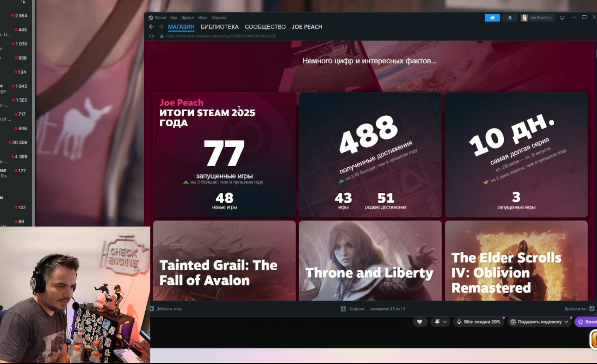
Task: Reload the Steam page with refresh icon
Action: click(x=152, y=36)
